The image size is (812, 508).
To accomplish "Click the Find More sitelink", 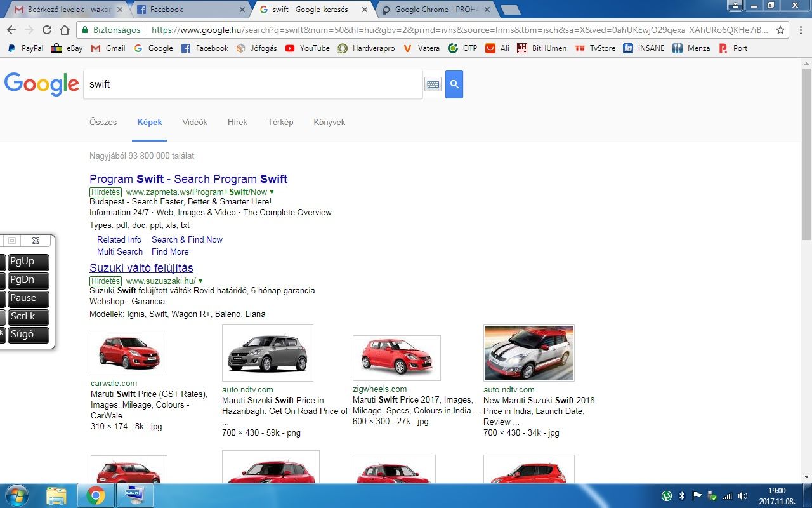I will tap(170, 251).
